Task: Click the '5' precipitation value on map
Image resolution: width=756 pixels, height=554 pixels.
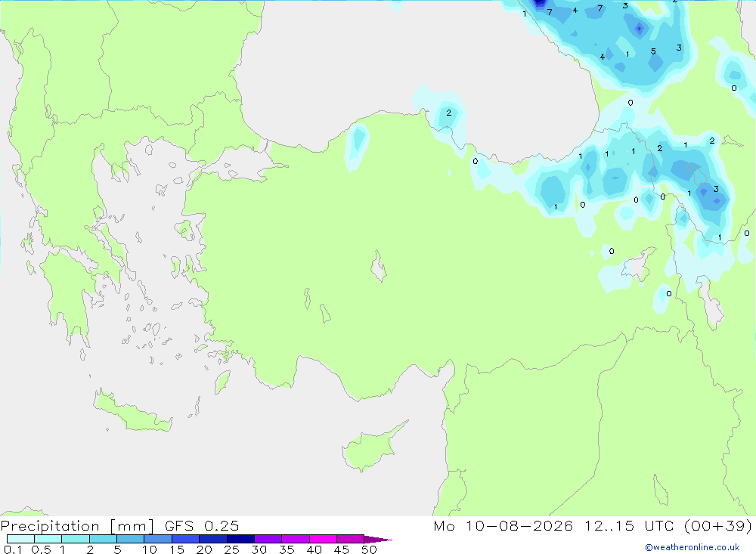Action: pyautogui.click(x=653, y=51)
